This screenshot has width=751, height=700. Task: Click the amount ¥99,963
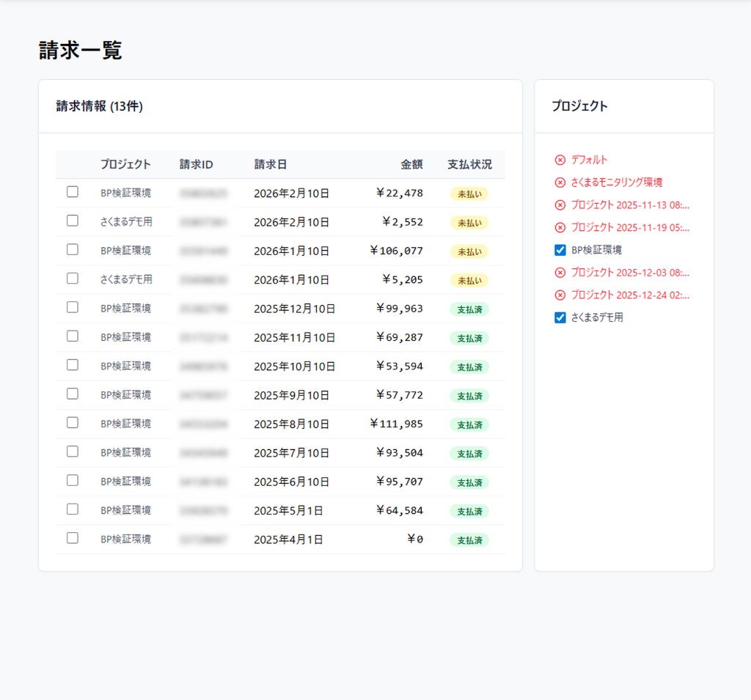click(400, 309)
